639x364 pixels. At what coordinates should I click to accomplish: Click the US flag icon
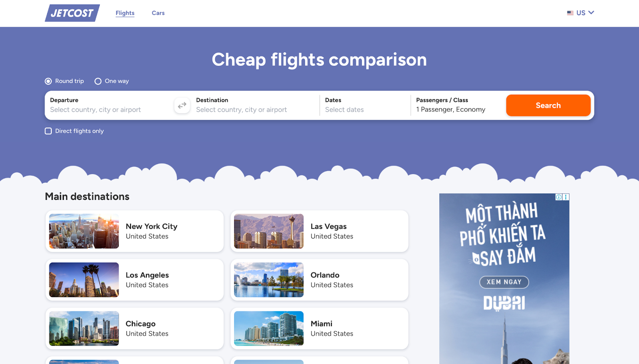click(570, 13)
